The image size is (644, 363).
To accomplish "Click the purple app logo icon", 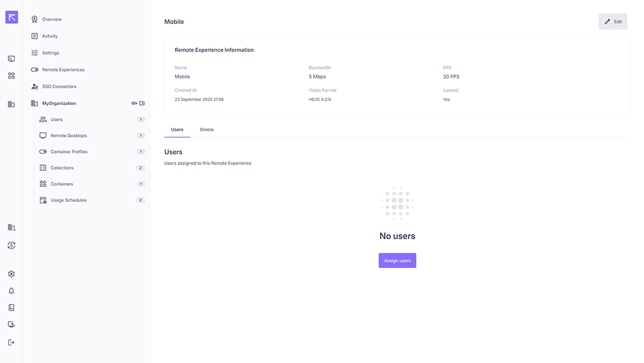I will coord(12,17).
